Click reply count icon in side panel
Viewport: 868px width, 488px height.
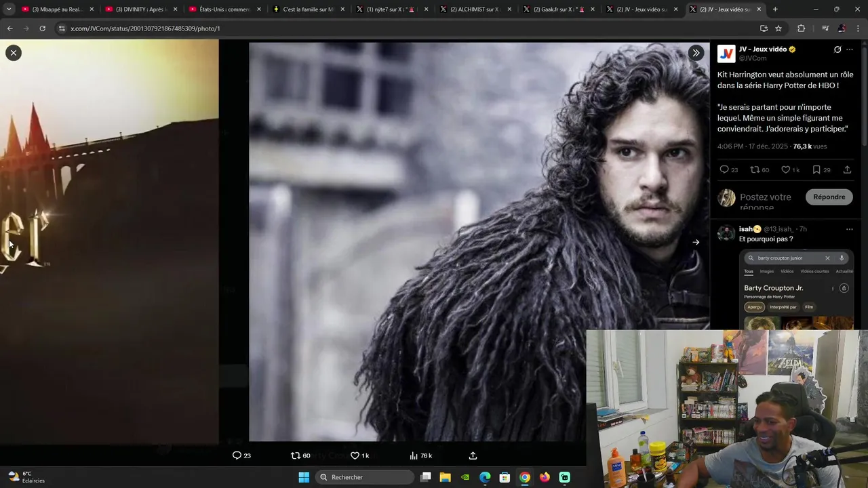(724, 170)
